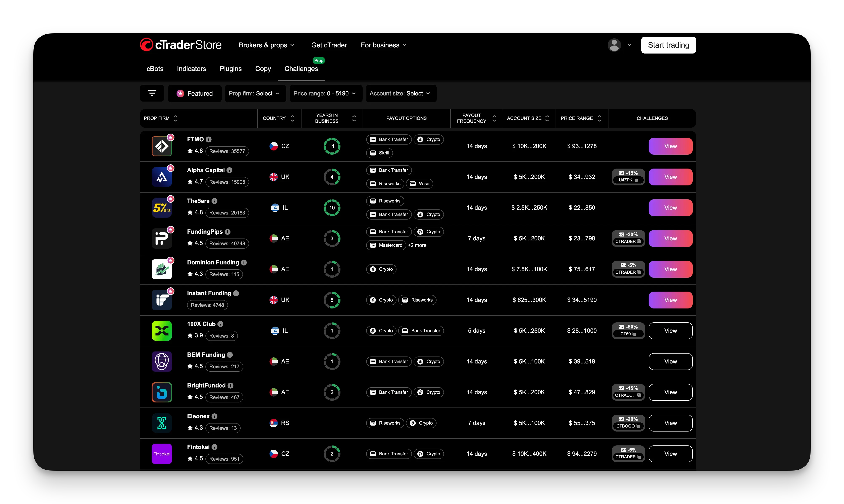Click info icon next to 100X Club
Screen dimensions: 844x504
[220, 324]
